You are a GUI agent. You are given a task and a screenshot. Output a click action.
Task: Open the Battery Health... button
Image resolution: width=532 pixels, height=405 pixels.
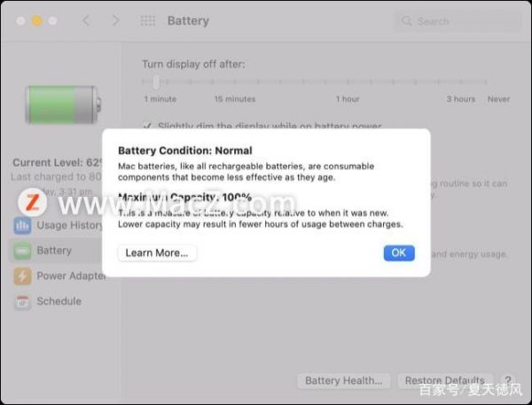[344, 380]
